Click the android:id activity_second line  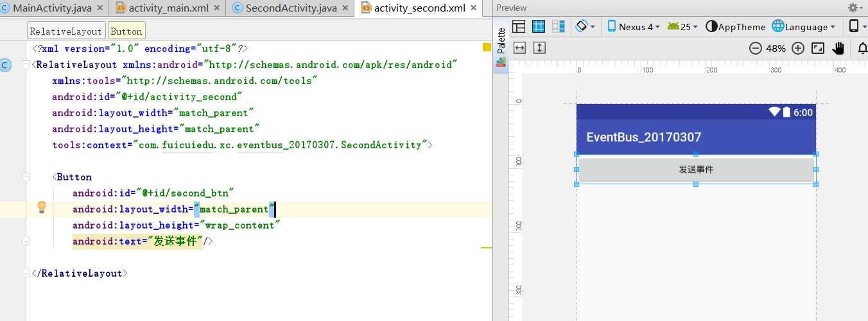[147, 96]
